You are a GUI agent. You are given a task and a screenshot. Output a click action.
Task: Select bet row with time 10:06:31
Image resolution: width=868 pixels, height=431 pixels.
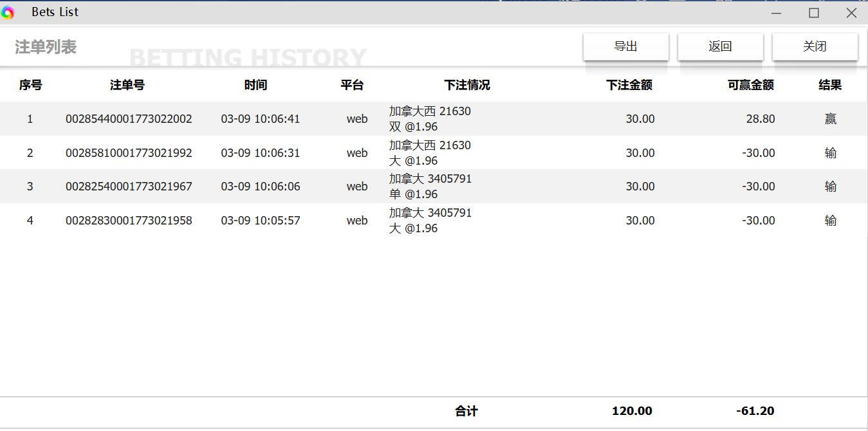point(260,153)
